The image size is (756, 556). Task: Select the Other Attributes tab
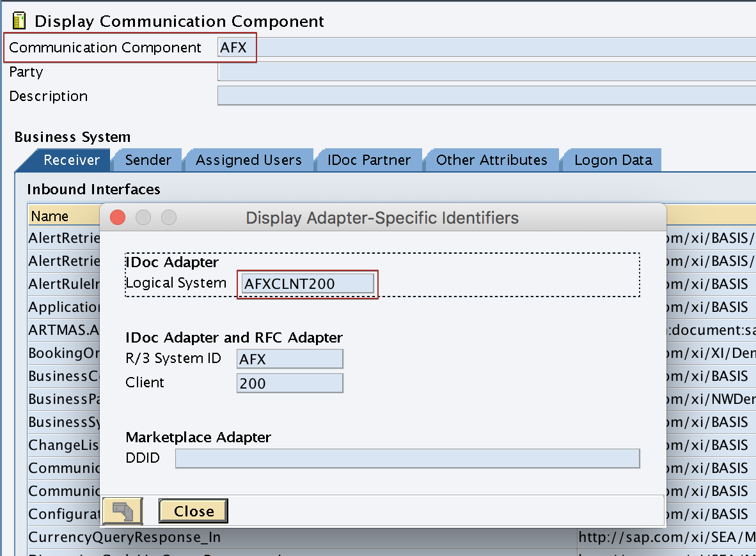pyautogui.click(x=491, y=160)
